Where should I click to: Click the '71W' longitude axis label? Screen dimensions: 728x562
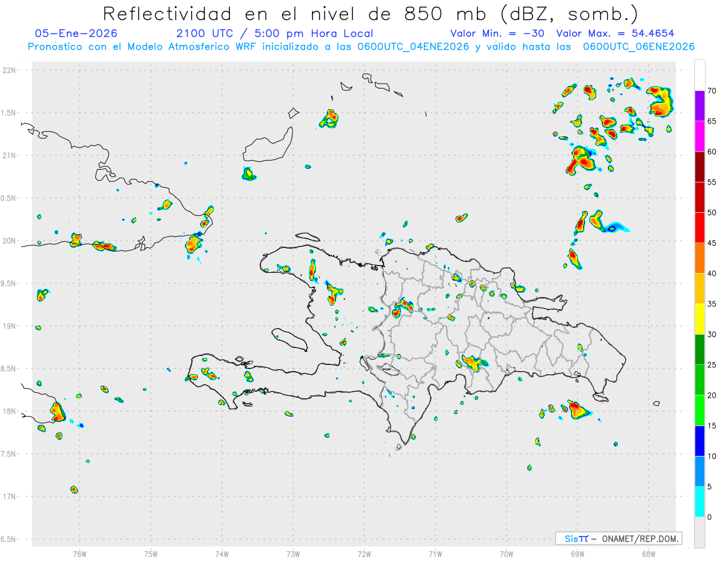435,554
